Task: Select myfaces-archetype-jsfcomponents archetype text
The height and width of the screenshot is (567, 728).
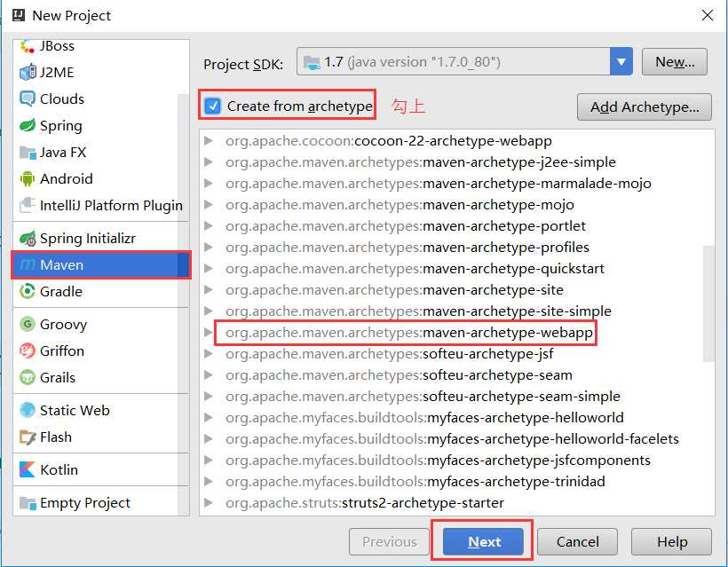Action: tap(438, 461)
